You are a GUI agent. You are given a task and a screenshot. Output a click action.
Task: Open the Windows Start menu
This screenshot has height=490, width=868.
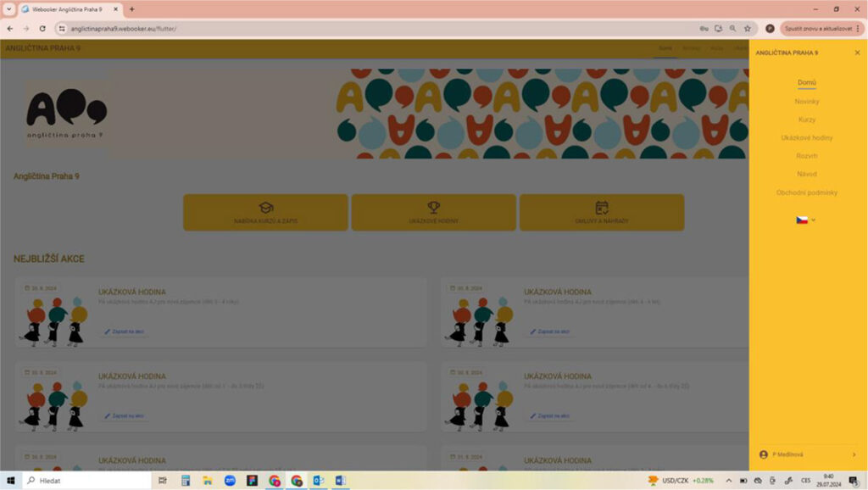pyautogui.click(x=10, y=481)
